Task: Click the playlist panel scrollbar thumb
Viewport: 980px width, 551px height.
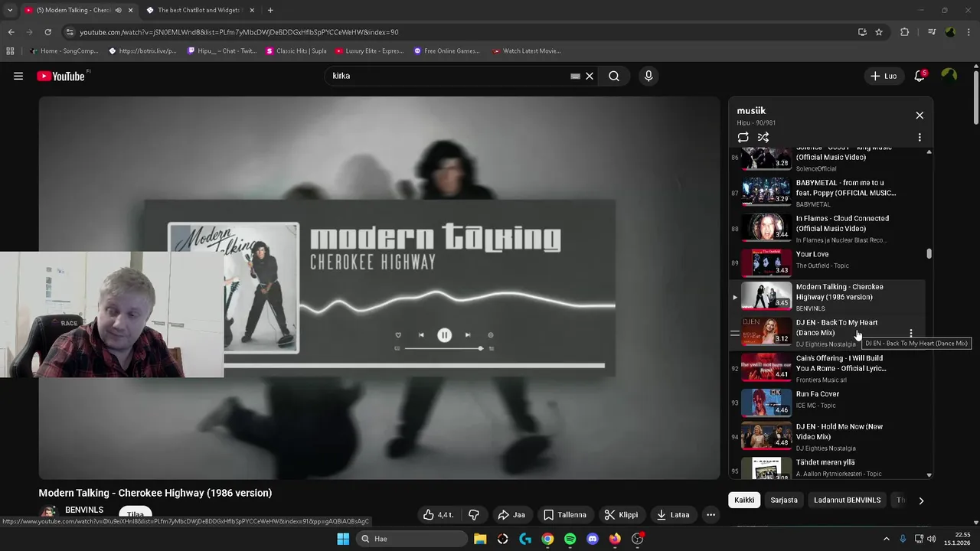Action: [x=929, y=253]
